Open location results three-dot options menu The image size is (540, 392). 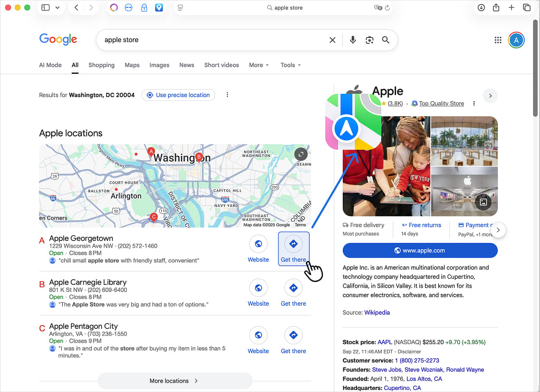pyautogui.click(x=227, y=95)
